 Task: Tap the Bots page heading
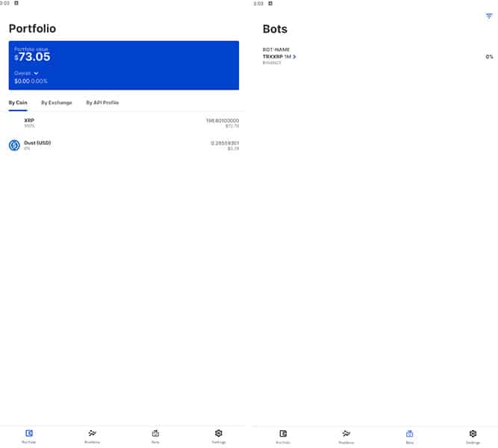275,29
